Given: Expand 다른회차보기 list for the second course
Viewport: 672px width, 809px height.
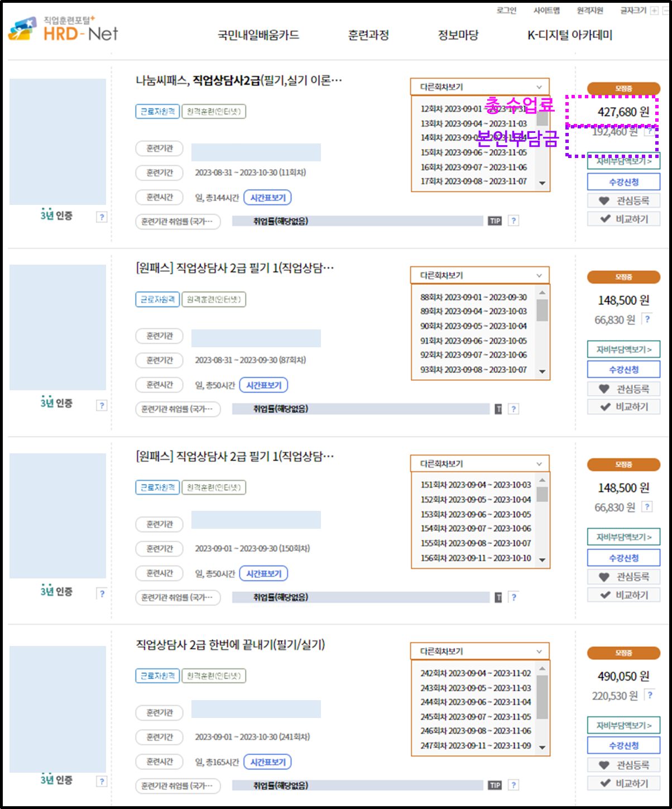Looking at the screenshot, I should point(480,275).
